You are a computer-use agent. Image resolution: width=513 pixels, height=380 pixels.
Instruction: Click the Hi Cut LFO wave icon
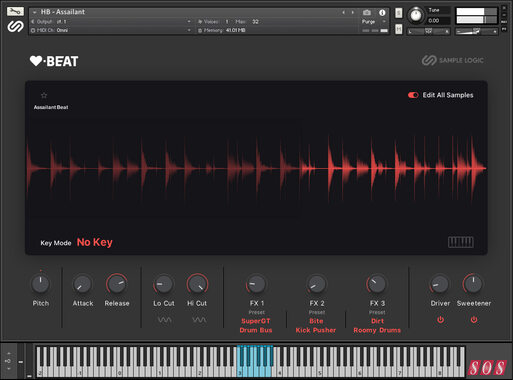[199, 320]
